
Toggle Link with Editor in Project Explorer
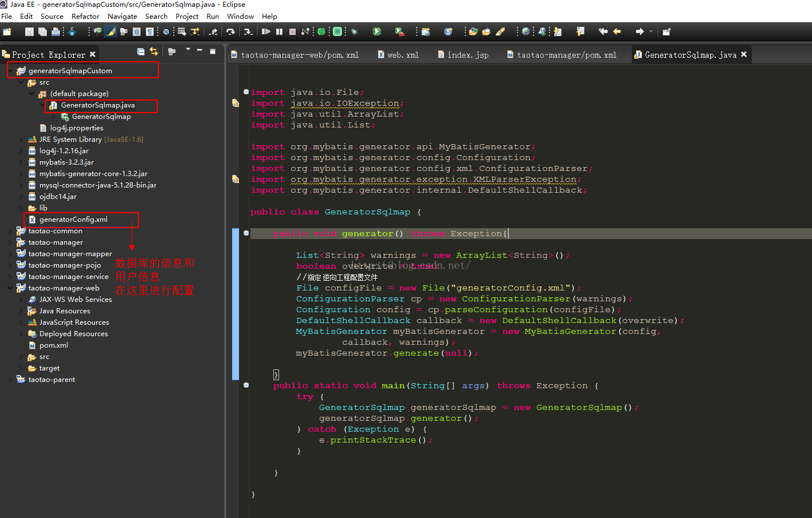[154, 52]
